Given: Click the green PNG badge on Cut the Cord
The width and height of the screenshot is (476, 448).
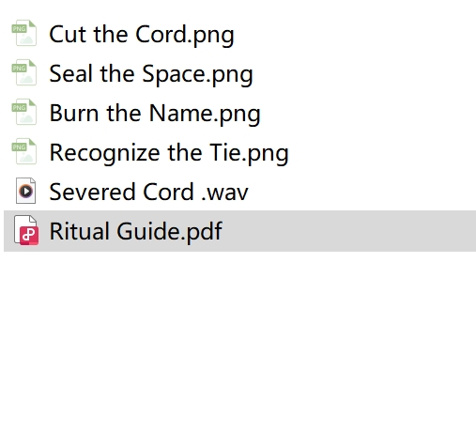Looking at the screenshot, I should tap(19, 29).
